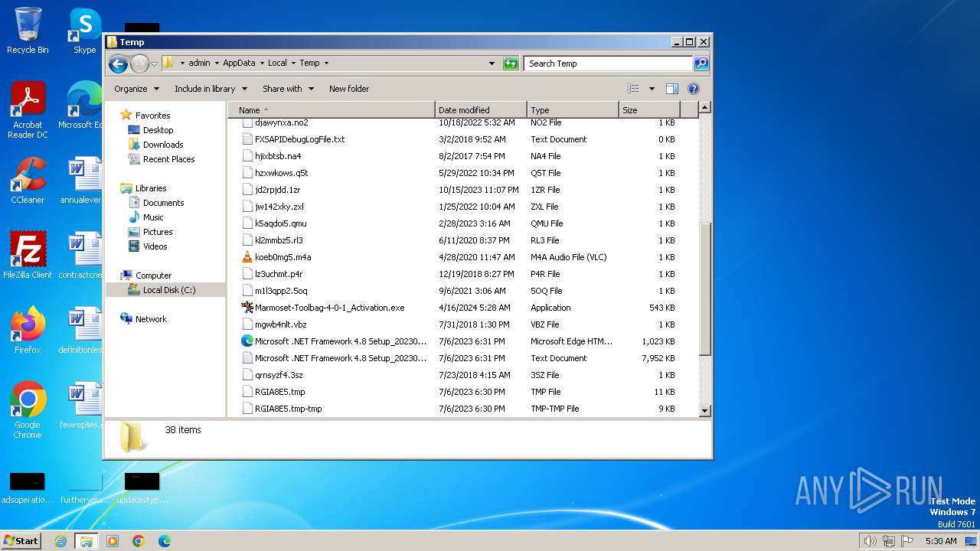Sort files by the Type column header
The height and width of the screenshot is (551, 980).
coord(573,110)
